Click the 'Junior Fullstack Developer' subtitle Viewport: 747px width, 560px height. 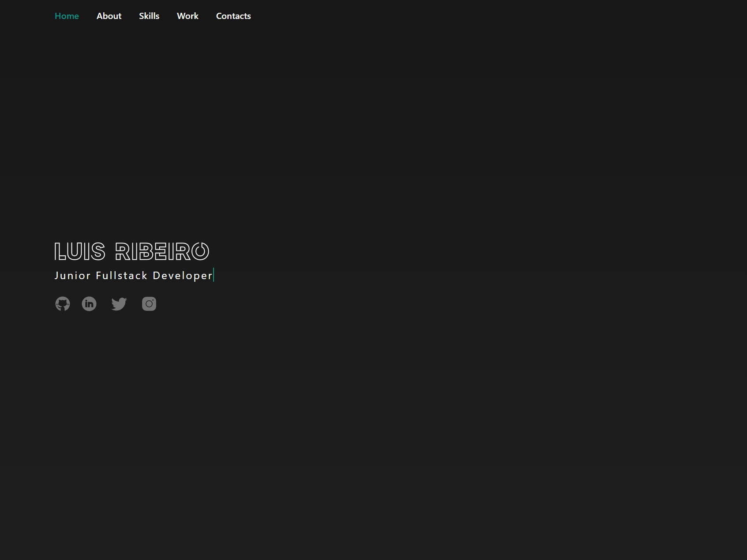coord(134,276)
